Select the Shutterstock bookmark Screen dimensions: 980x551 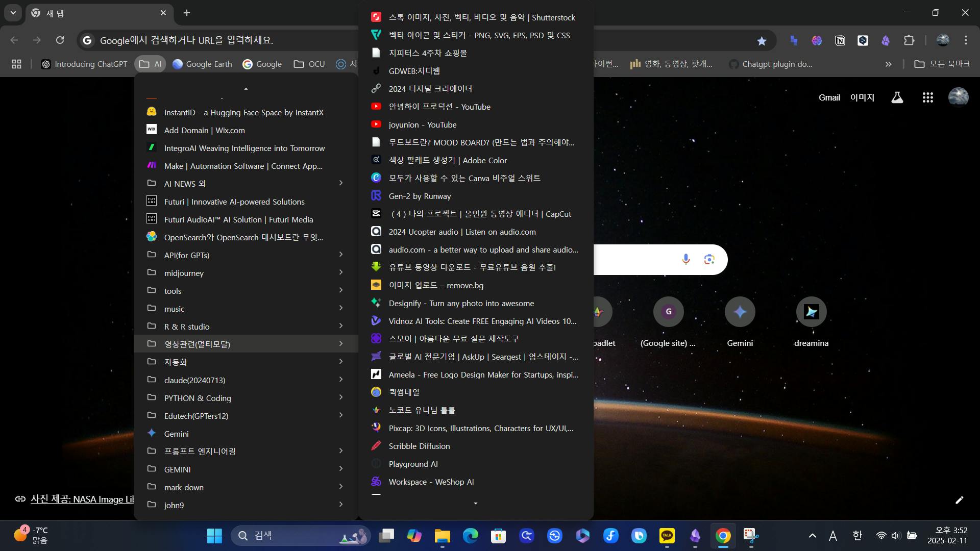[x=476, y=17]
